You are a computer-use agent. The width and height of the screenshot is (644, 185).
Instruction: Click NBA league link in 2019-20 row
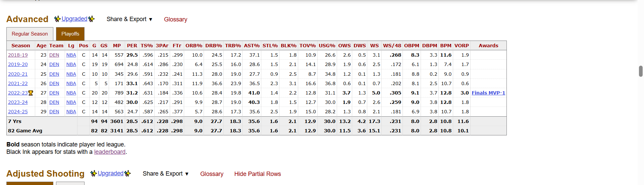(71, 64)
